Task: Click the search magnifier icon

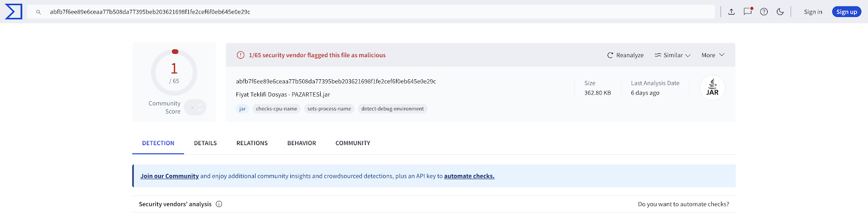Action: pos(39,12)
